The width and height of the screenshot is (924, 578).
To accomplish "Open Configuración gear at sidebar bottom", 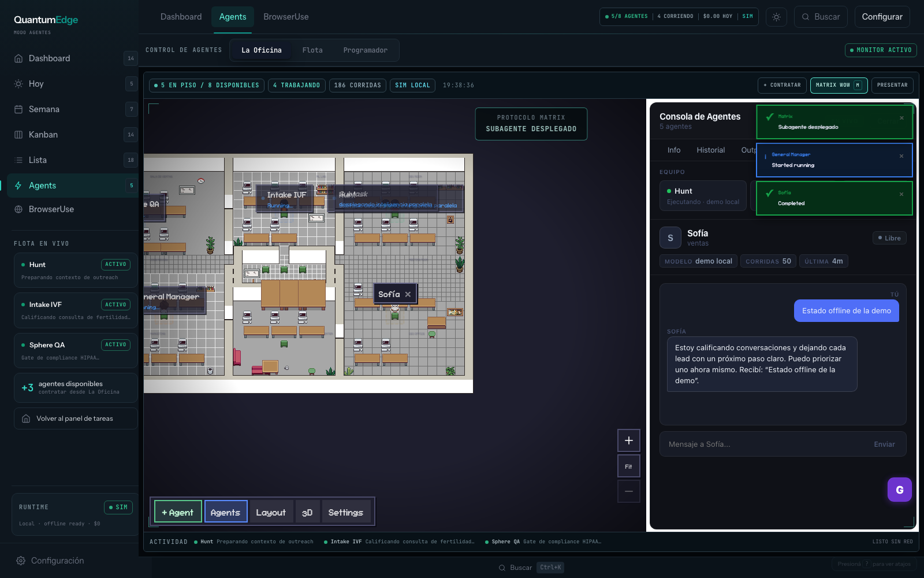I will pyautogui.click(x=51, y=561).
